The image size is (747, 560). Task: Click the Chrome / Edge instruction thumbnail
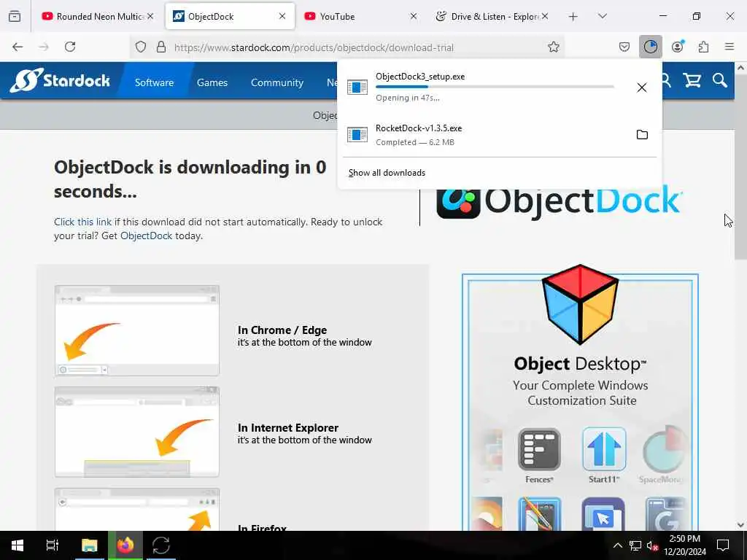click(x=136, y=331)
